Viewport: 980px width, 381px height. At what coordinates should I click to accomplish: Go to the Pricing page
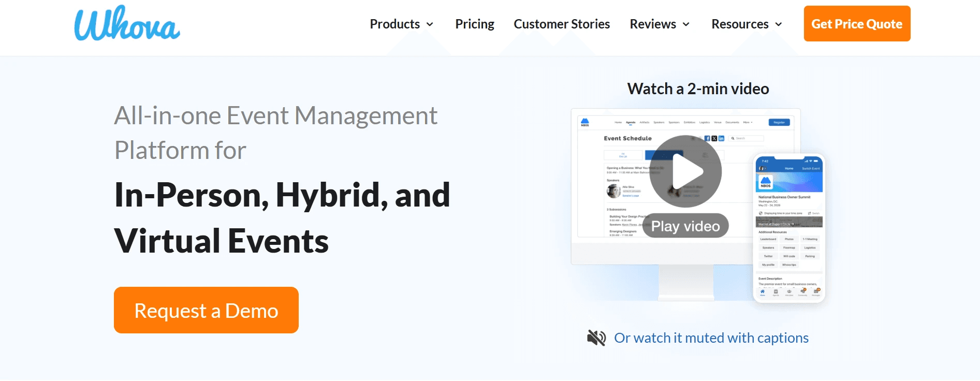point(475,24)
